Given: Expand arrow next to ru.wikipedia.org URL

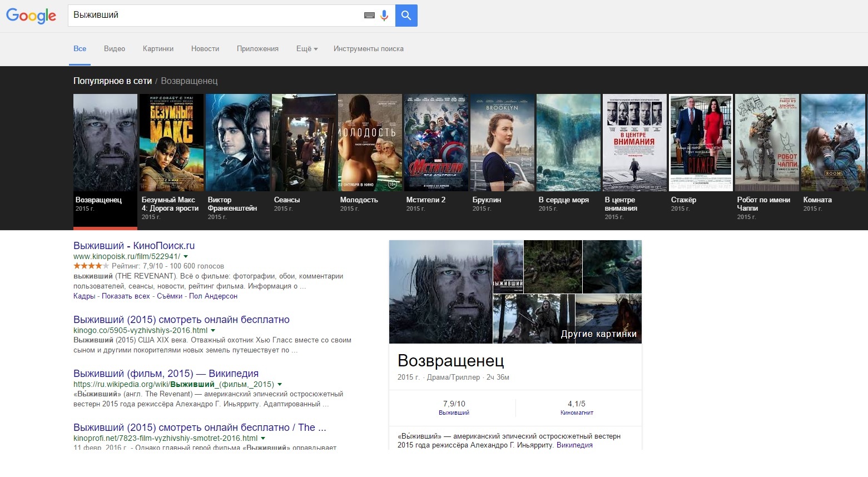Looking at the screenshot, I should coord(280,385).
